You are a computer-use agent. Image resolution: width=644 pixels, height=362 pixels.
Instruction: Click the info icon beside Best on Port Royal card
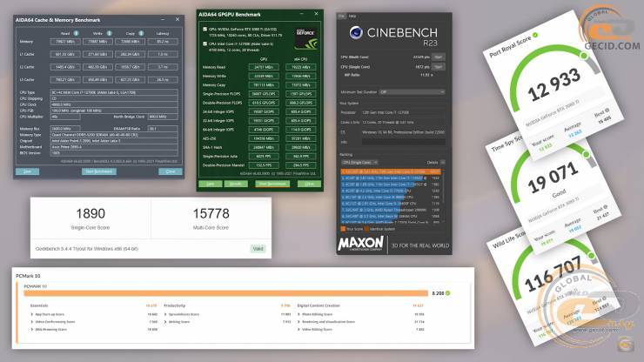(x=607, y=110)
